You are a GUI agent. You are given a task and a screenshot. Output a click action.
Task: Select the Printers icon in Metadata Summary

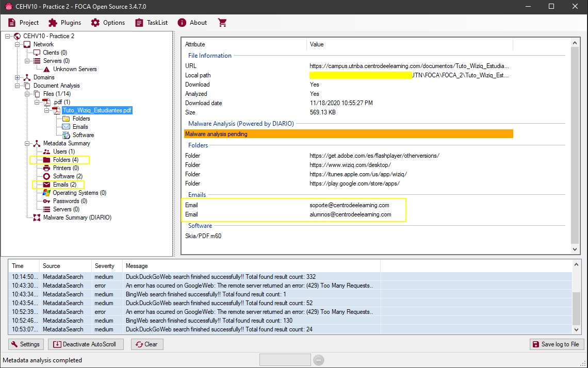point(46,168)
